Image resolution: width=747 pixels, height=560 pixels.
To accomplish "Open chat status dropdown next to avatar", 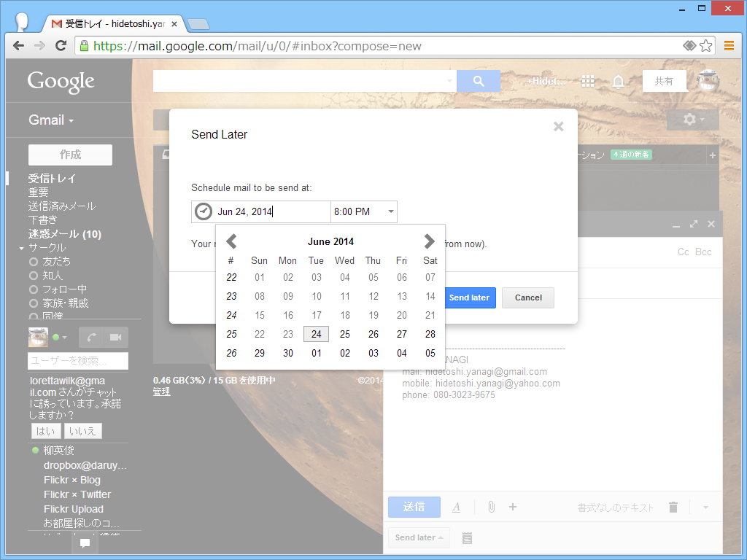I will pos(64,337).
